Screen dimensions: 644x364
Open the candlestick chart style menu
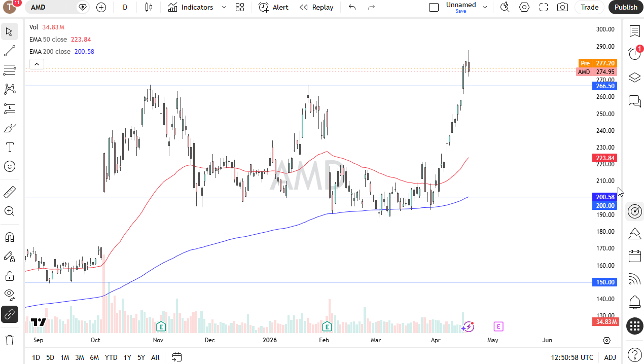click(149, 7)
